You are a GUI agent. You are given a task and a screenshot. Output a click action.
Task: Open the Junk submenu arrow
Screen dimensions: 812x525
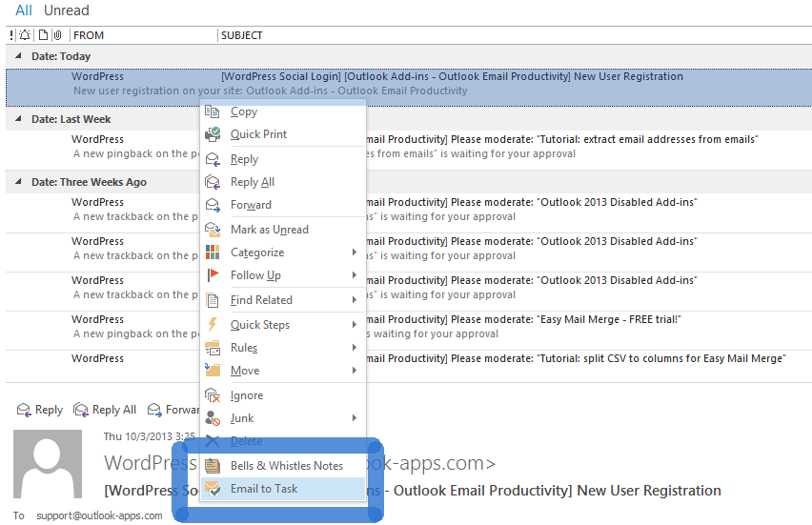[x=355, y=418]
